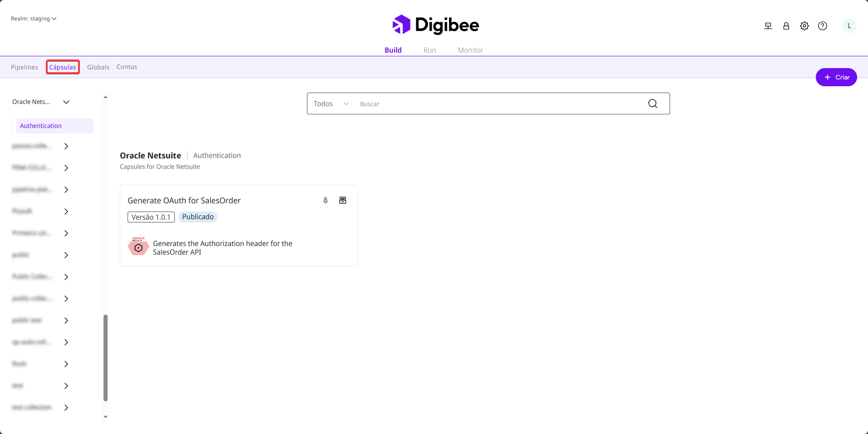868x434 pixels.
Task: Click the Criar button
Action: [x=836, y=77]
